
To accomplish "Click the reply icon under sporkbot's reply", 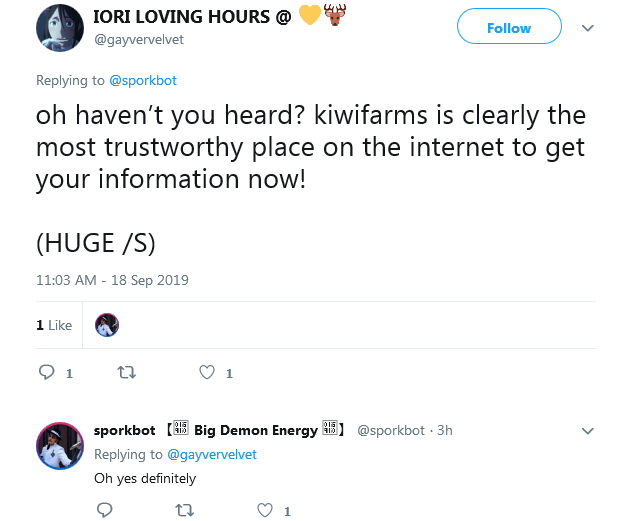I will [x=104, y=510].
